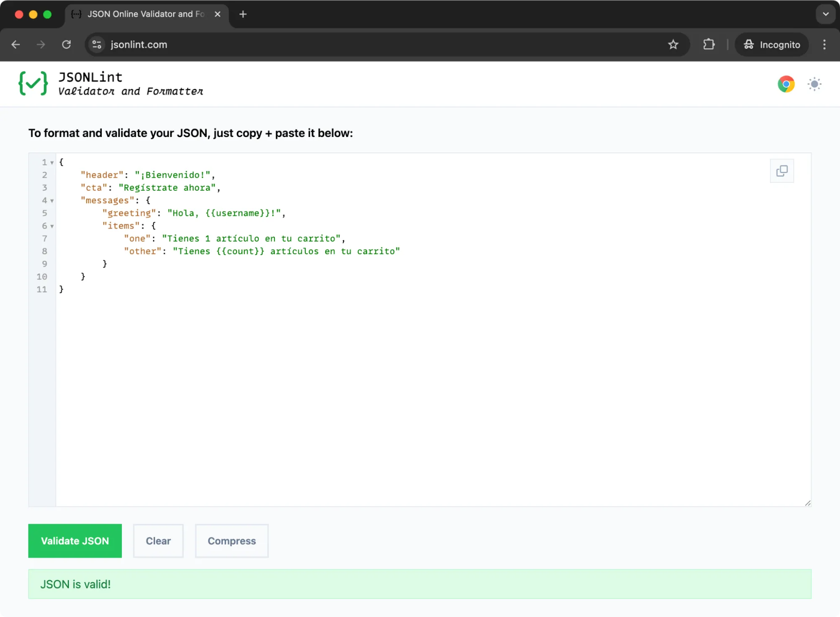The width and height of the screenshot is (840, 617).
Task: Collapse the items object fold arrow
Action: (52, 226)
